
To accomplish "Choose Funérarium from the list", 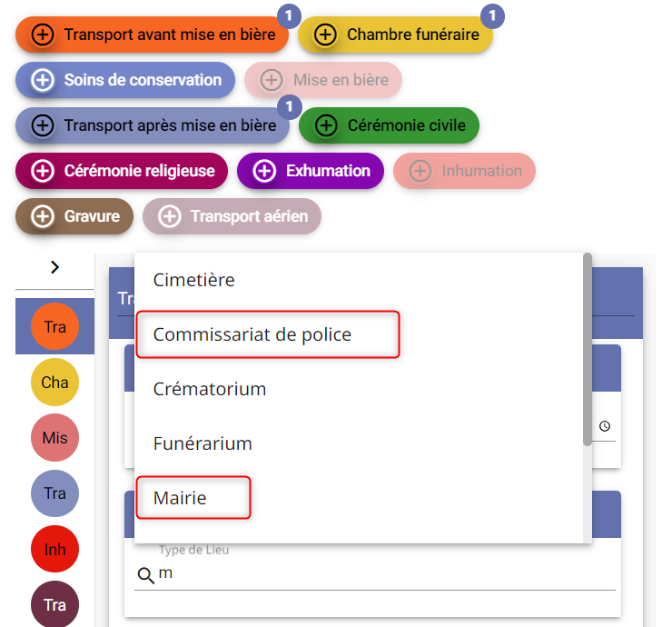I will 203,443.
